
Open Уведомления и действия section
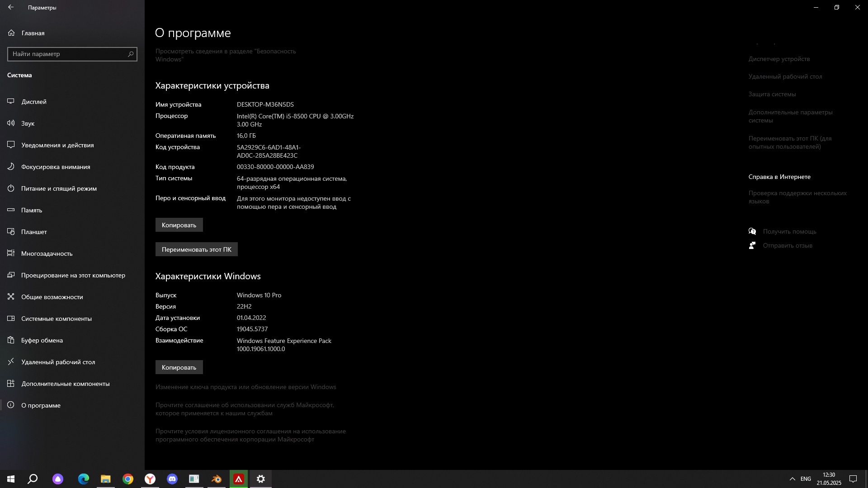point(72,145)
